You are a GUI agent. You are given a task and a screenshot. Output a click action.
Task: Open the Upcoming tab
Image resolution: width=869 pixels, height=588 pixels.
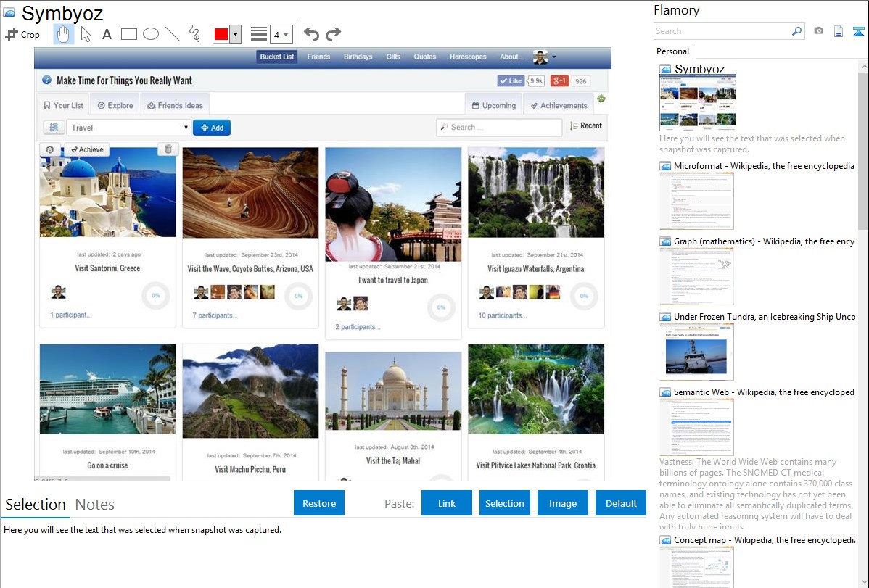click(x=493, y=105)
